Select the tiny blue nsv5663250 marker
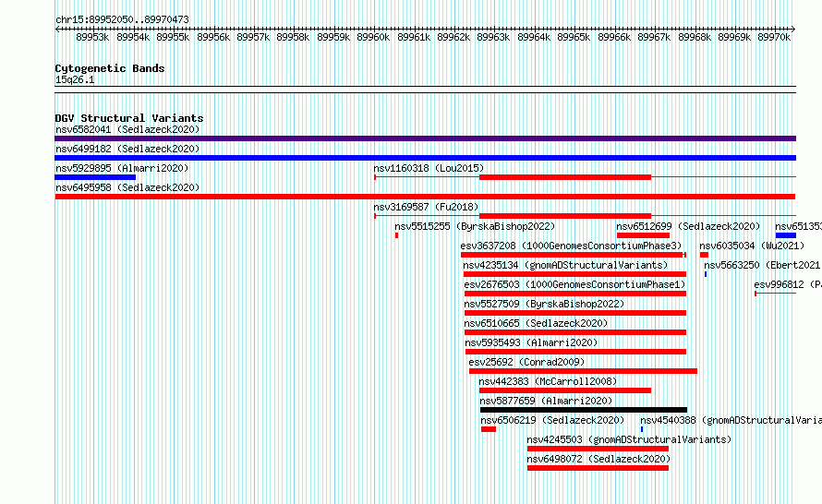Image resolution: width=822 pixels, height=504 pixels. [706, 274]
